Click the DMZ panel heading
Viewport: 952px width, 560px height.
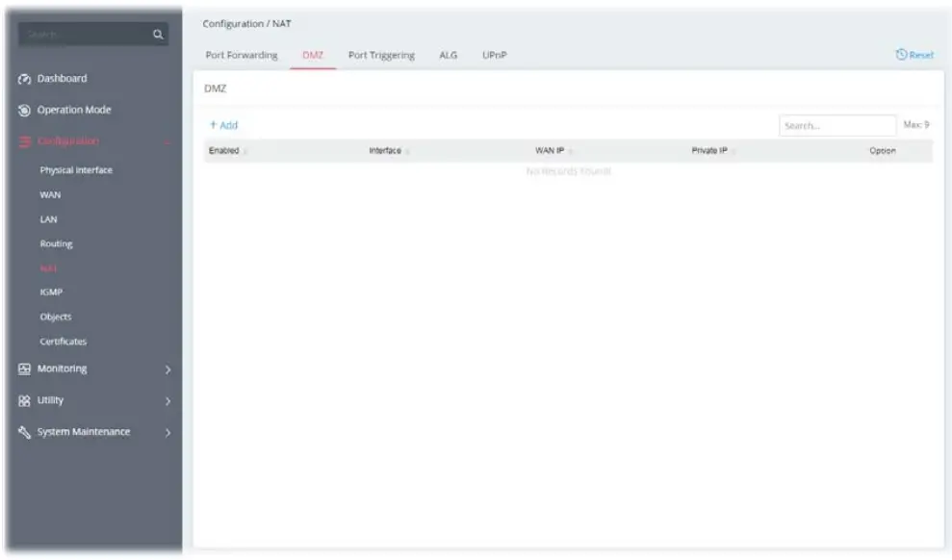point(215,89)
